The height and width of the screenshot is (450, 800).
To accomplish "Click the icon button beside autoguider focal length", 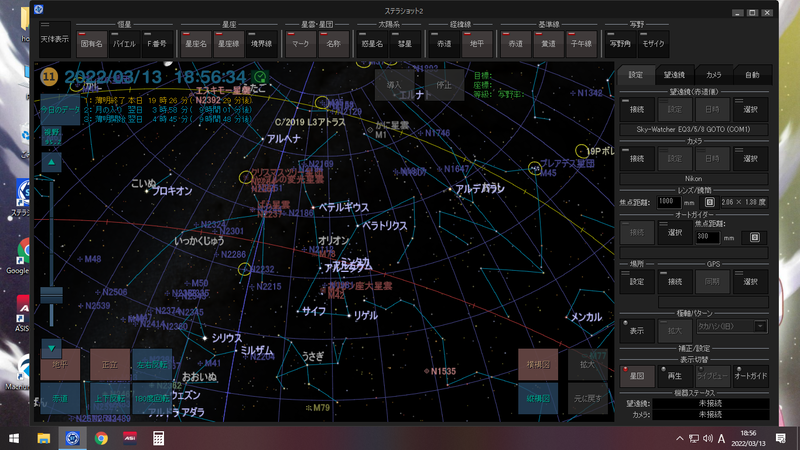I will tap(755, 237).
